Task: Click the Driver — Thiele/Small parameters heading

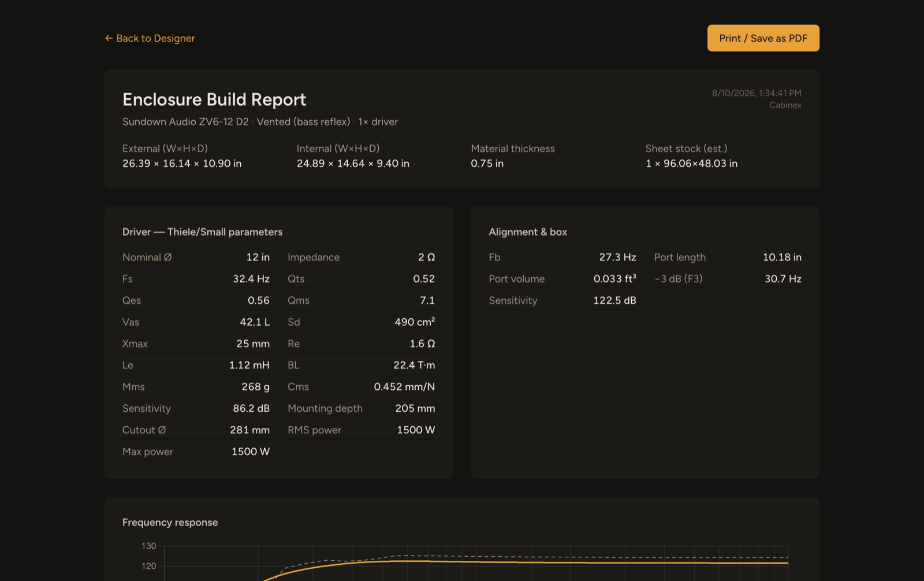Action: 202,232
